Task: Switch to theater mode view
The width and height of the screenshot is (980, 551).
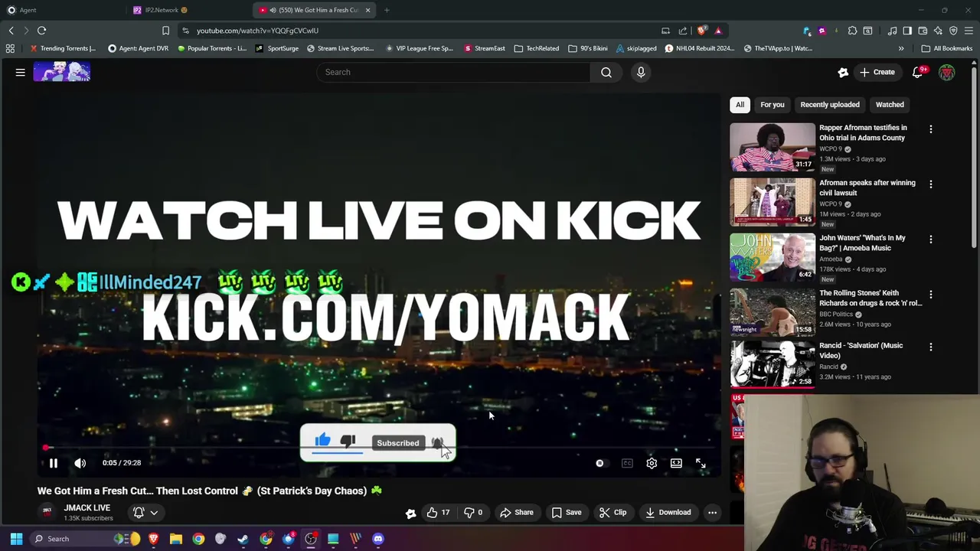Action: [x=676, y=463]
